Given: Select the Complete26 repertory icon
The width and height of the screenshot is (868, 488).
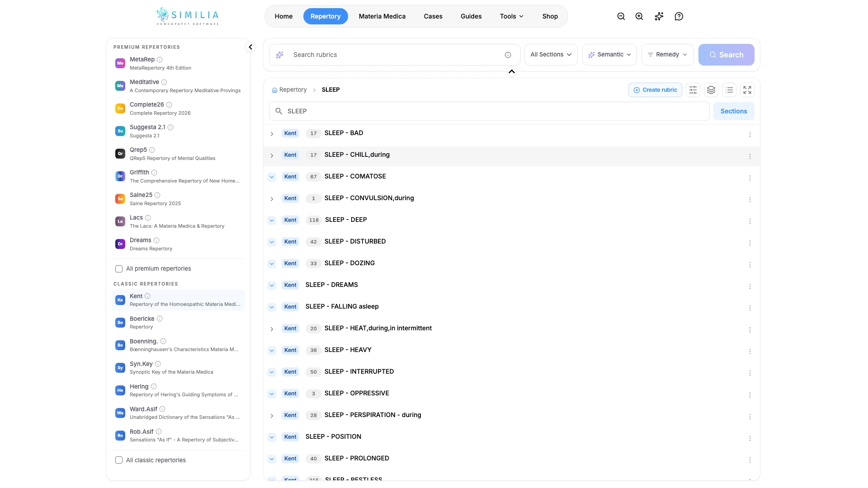Looking at the screenshot, I should pos(120,108).
